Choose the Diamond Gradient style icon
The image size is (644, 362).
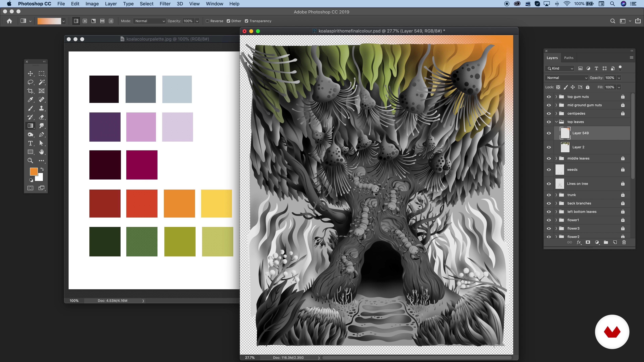[x=111, y=21]
